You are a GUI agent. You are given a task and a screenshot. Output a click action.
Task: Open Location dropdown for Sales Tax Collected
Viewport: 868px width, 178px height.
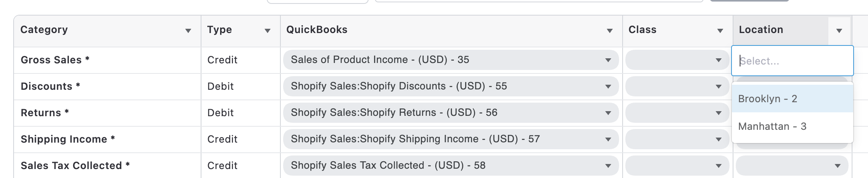792,166
